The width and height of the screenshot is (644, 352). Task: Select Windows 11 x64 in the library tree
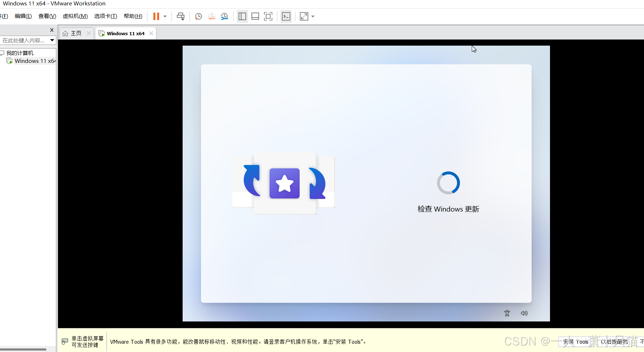[35, 61]
